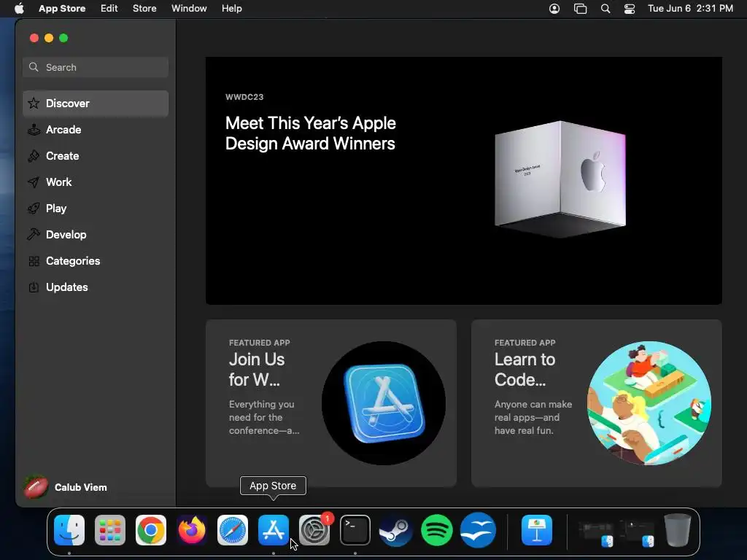Open Control Center in menu bar
747x560 pixels.
[630, 9]
